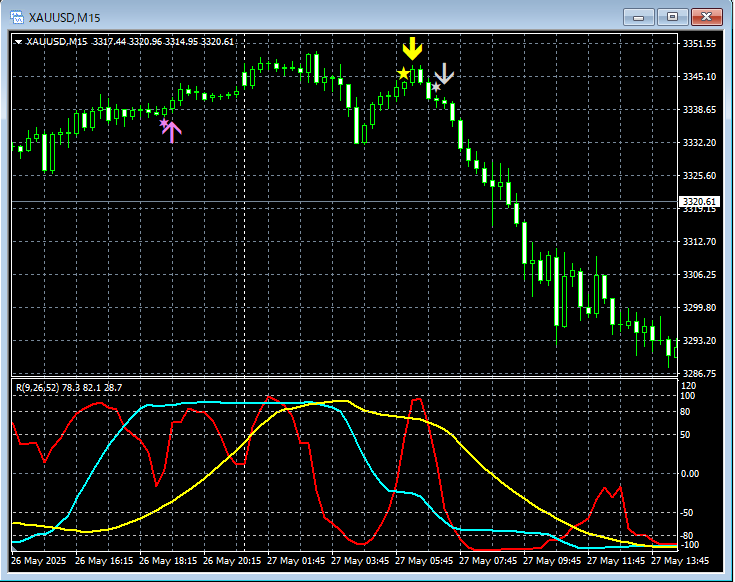735x582 pixels.
Task: Select the lavender down arrow signal
Action: 444,73
